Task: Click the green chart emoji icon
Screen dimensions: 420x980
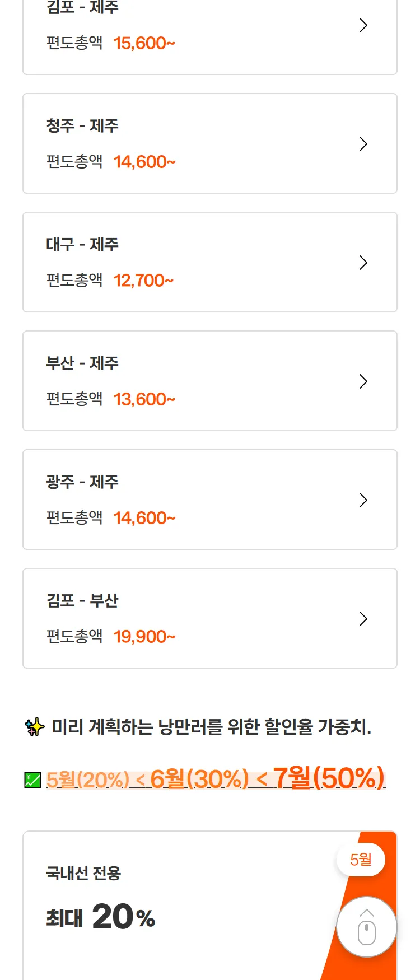Action: tap(32, 780)
